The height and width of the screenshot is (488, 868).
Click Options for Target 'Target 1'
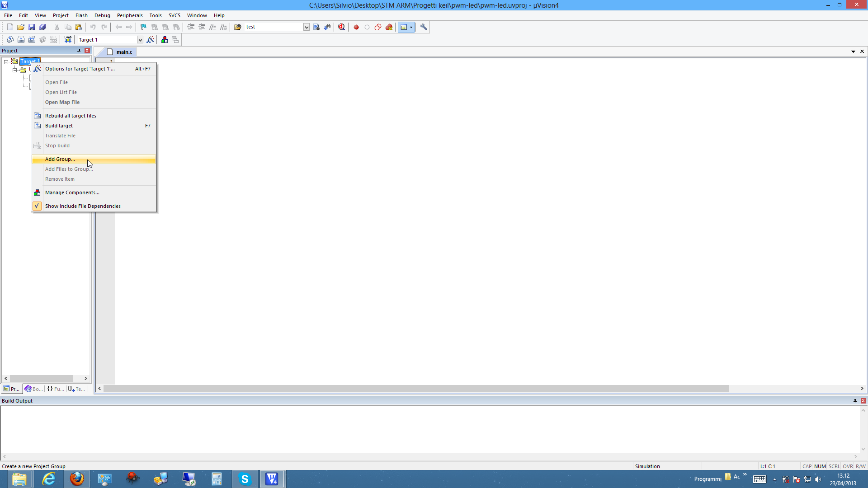(80, 69)
